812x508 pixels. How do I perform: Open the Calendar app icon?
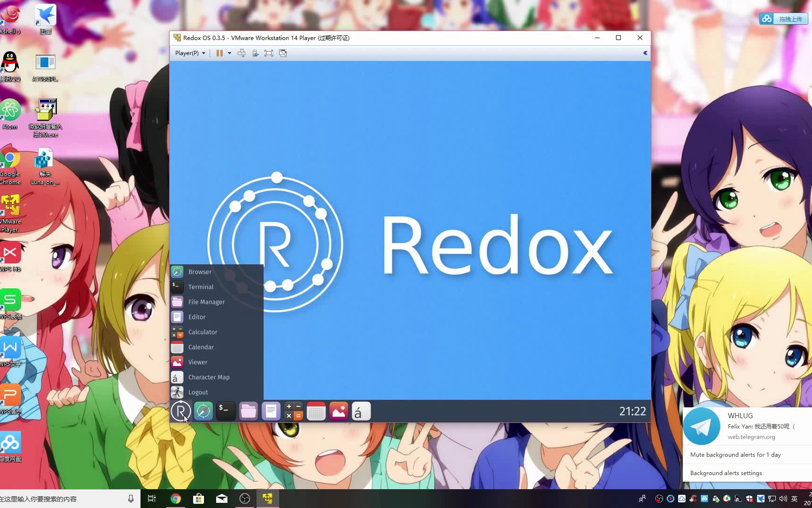(316, 411)
